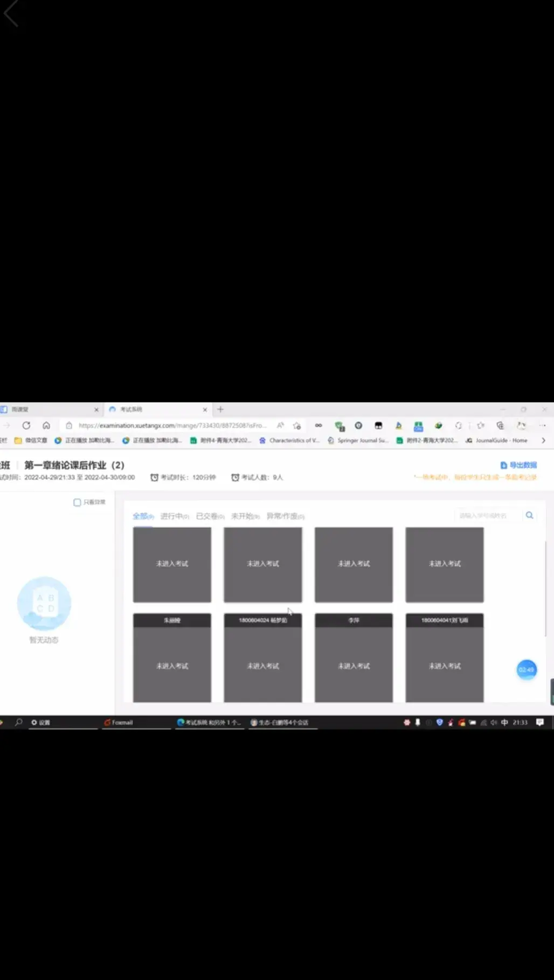Viewport: 554px width, 980px height.
Task: Click the student name search field
Action: [488, 515]
